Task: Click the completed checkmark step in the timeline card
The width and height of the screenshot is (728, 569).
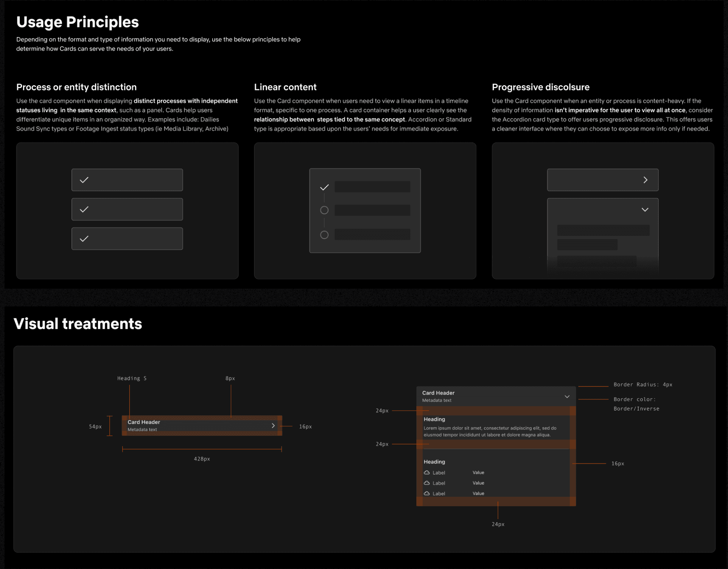Action: (x=324, y=187)
